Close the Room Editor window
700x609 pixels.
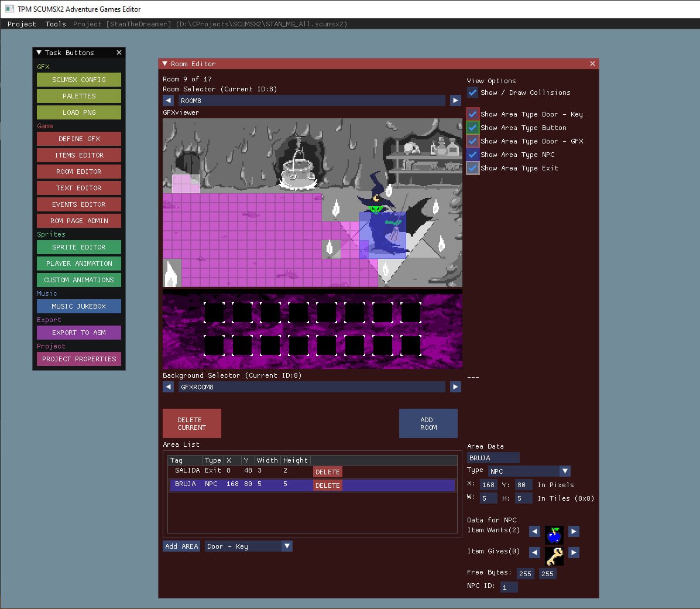(592, 64)
